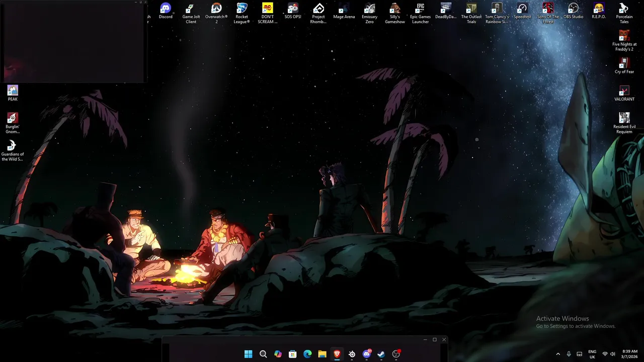Click the microphone tray icon
The width and height of the screenshot is (644, 362).
click(x=569, y=354)
